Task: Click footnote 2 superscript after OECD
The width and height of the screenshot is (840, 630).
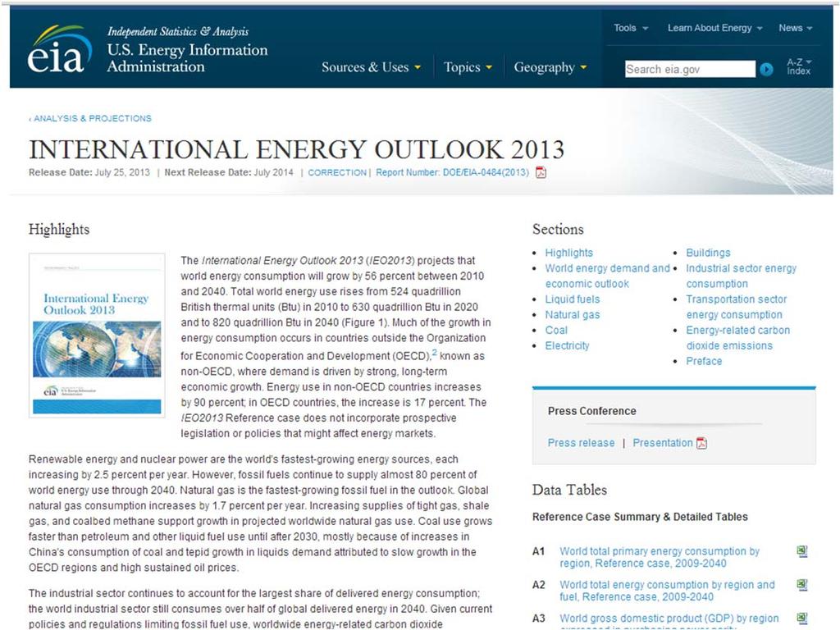Action: point(435,353)
